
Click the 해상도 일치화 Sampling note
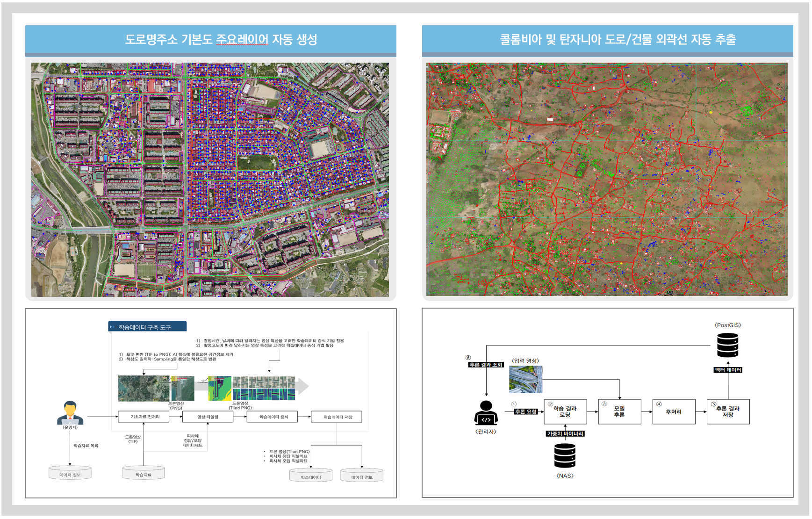point(167,359)
